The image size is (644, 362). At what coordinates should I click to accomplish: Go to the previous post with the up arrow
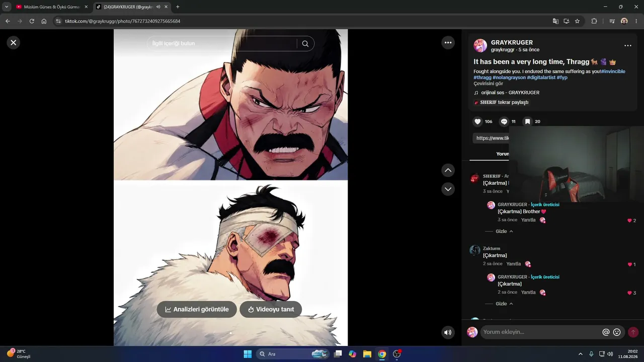point(448,170)
